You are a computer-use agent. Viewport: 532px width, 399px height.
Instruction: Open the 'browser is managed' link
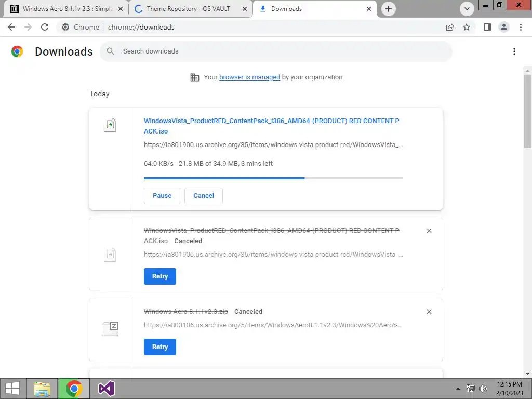pyautogui.click(x=249, y=77)
